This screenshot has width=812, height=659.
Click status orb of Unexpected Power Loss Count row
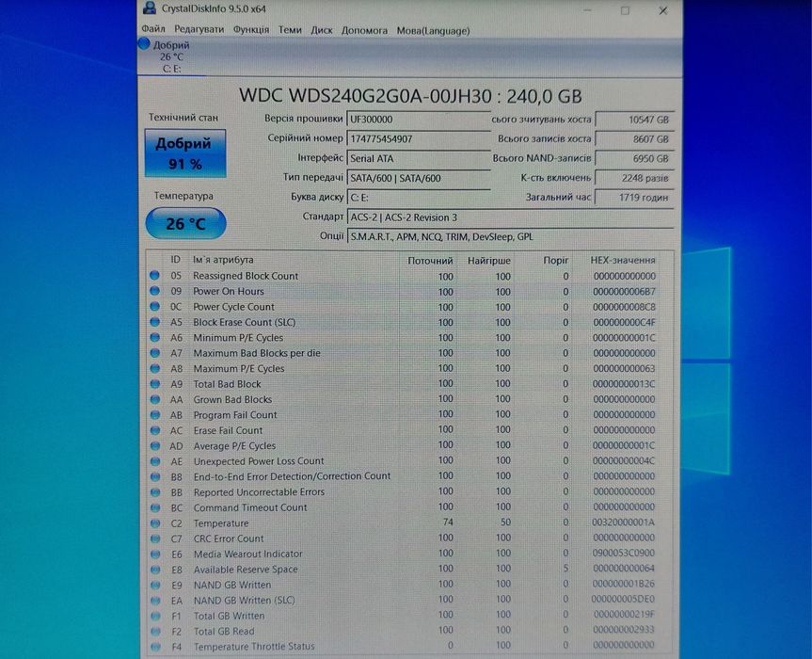[x=154, y=461]
